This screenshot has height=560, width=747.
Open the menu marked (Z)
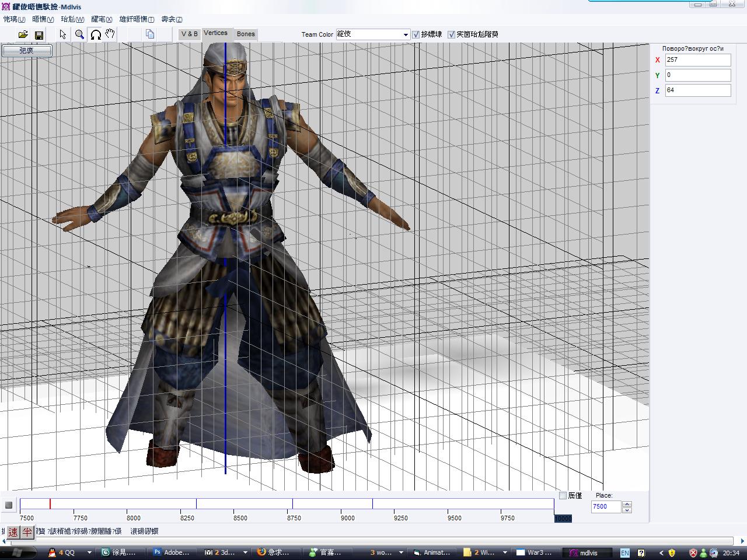tap(172, 19)
